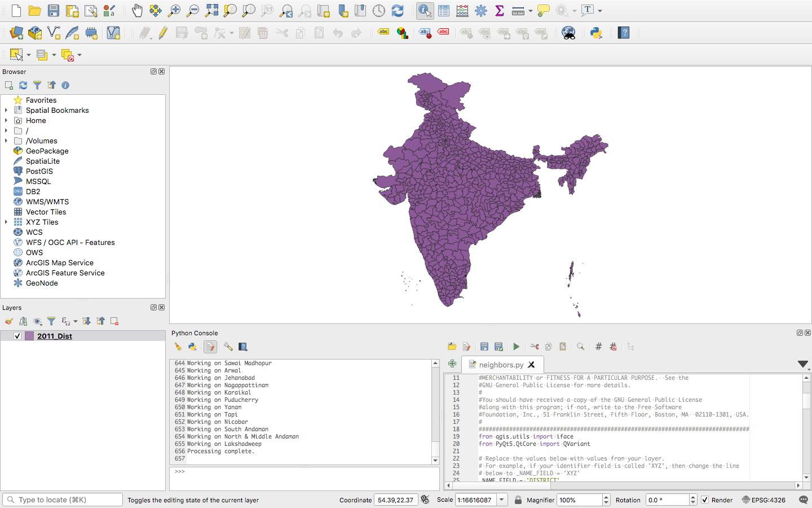This screenshot has width=812, height=508.
Task: Toggle Filter Browser in the Browser panel
Action: coord(37,85)
